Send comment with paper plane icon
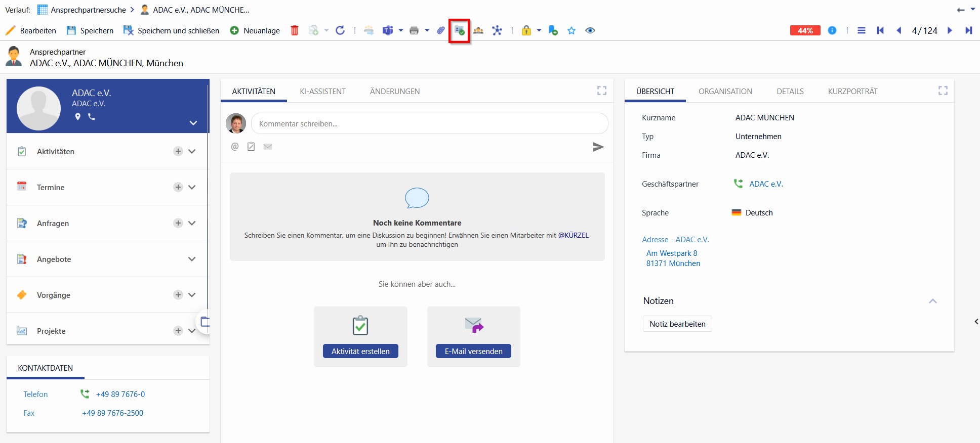This screenshot has height=443, width=980. pyautogui.click(x=598, y=147)
